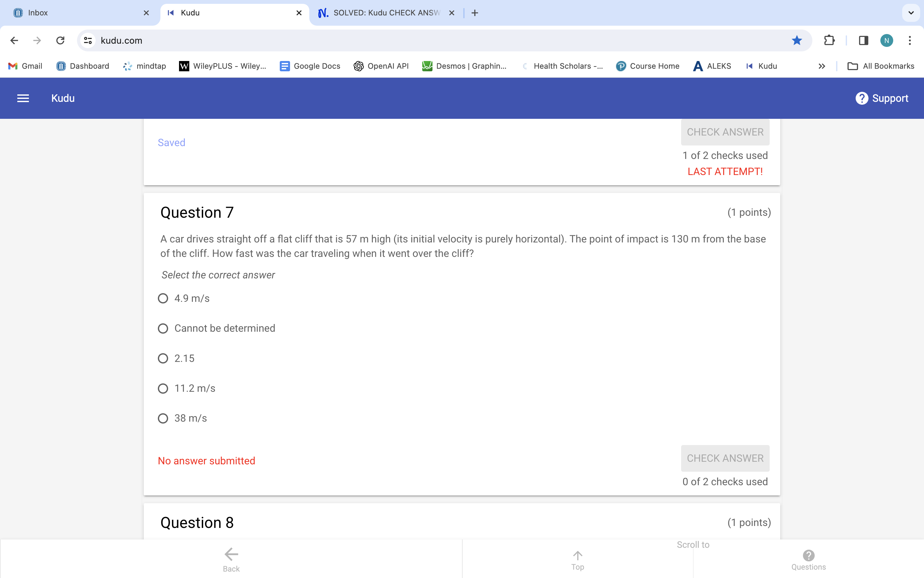Viewport: 924px width, 578px height.
Task: Click the Saved status text
Action: pos(171,143)
